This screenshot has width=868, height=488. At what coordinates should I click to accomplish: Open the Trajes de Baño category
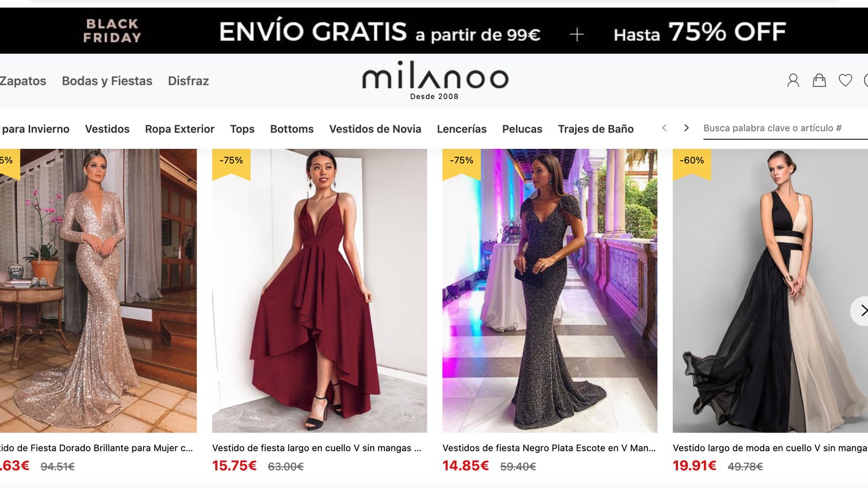(x=596, y=129)
